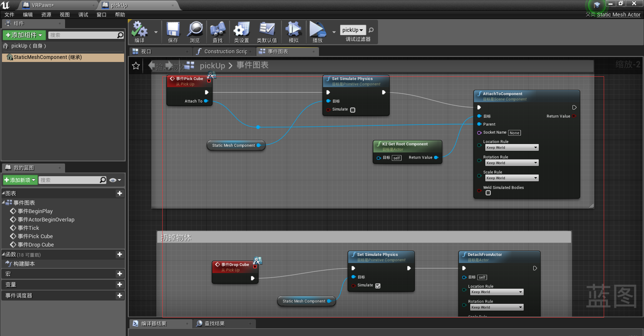The height and width of the screenshot is (336, 644).
Task: Open 类默认值 Class Defaults icon
Action: click(267, 32)
